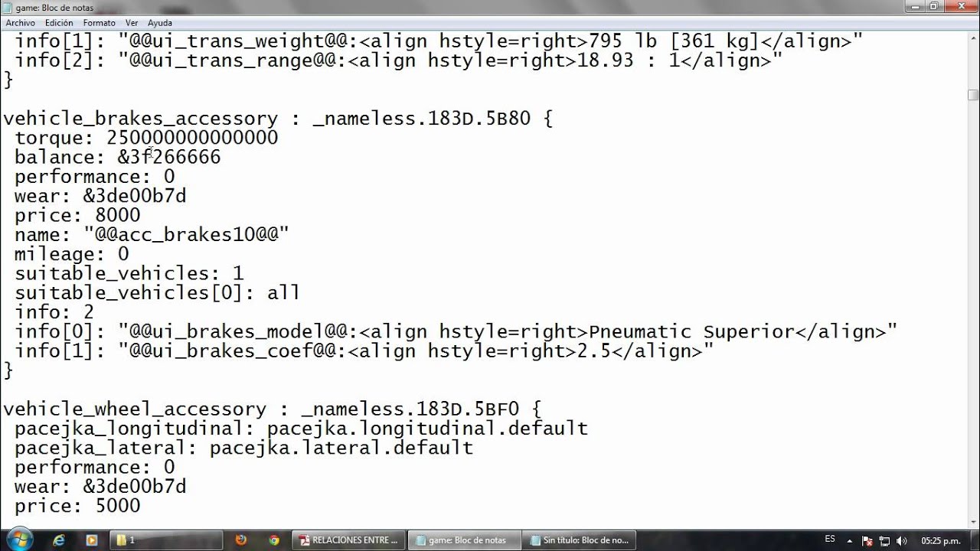Open the Action Center flag icon

(868, 540)
